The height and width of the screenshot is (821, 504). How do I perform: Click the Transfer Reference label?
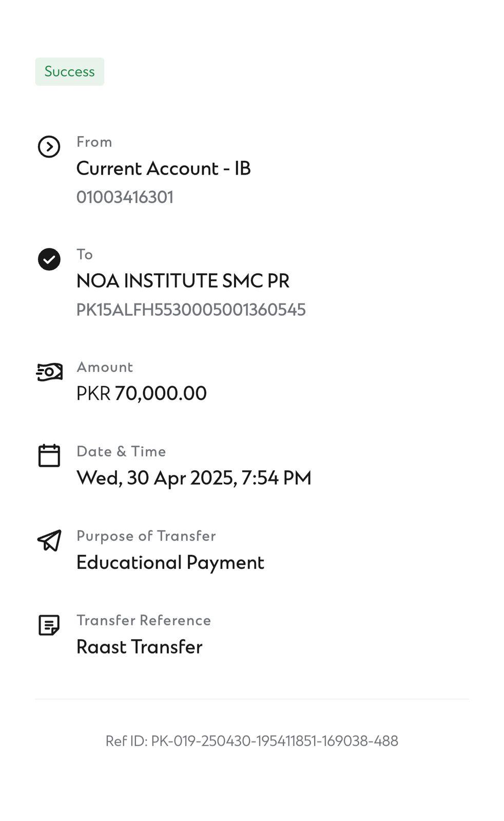[x=144, y=620]
